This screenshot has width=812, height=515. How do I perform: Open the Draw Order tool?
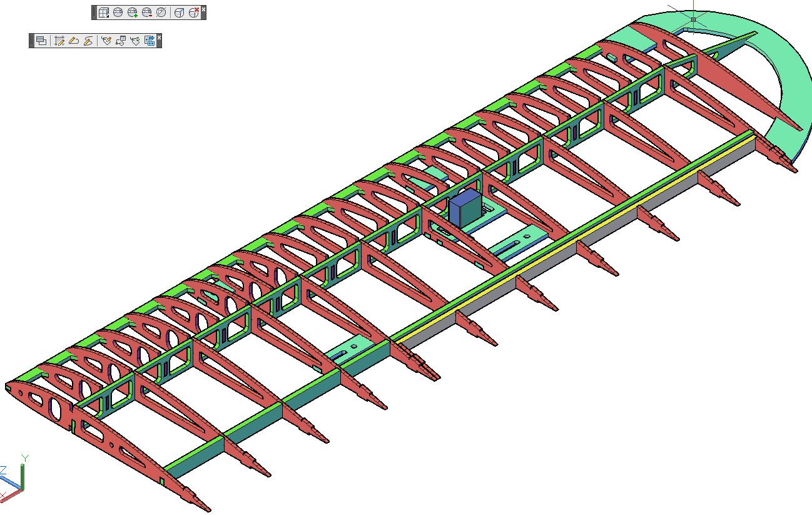coord(41,41)
